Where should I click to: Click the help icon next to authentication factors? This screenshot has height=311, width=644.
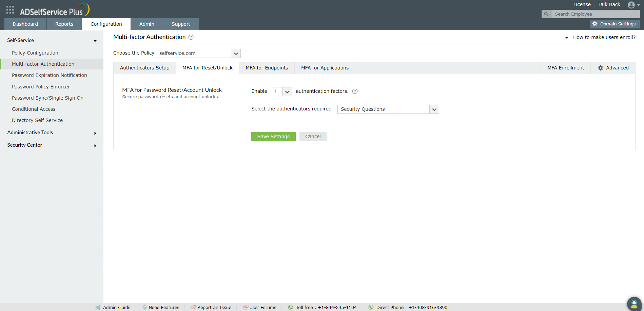[355, 91]
